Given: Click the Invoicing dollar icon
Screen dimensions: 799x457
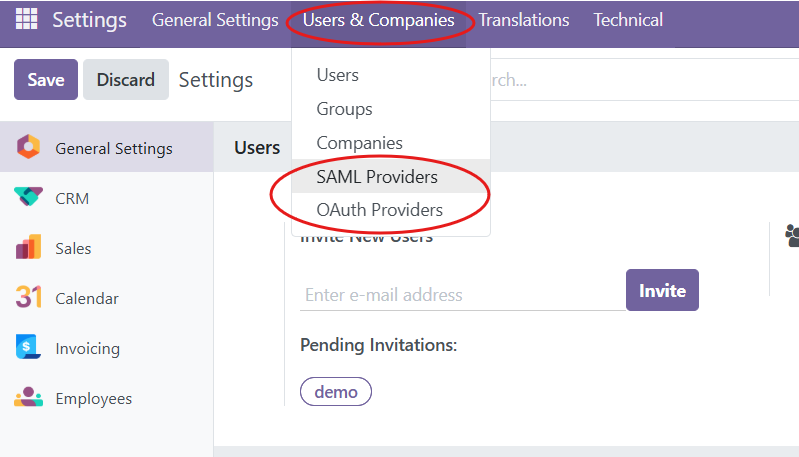Looking at the screenshot, I should (x=28, y=348).
